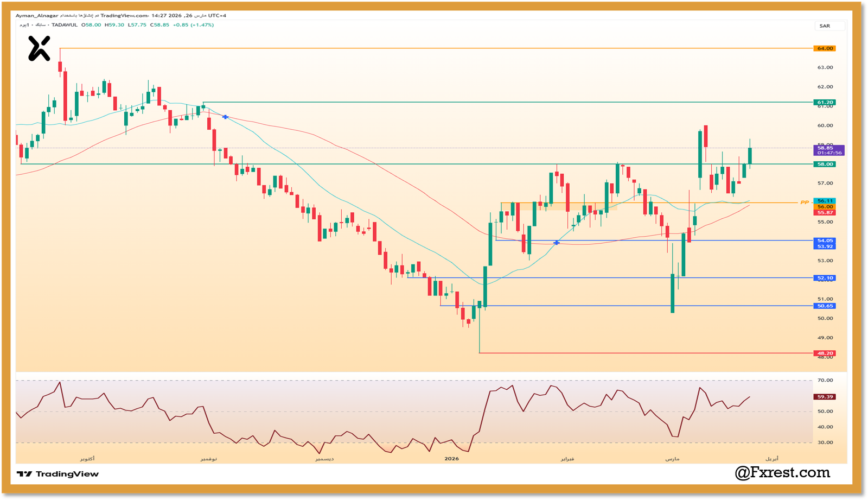This screenshot has width=868, height=500.
Task: Open the SAR currency selector
Action: (825, 26)
